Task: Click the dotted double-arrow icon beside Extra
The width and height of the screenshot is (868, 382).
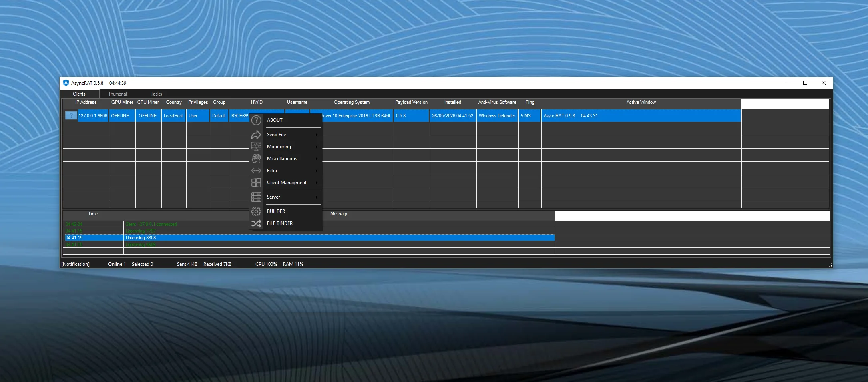Action: tap(256, 171)
